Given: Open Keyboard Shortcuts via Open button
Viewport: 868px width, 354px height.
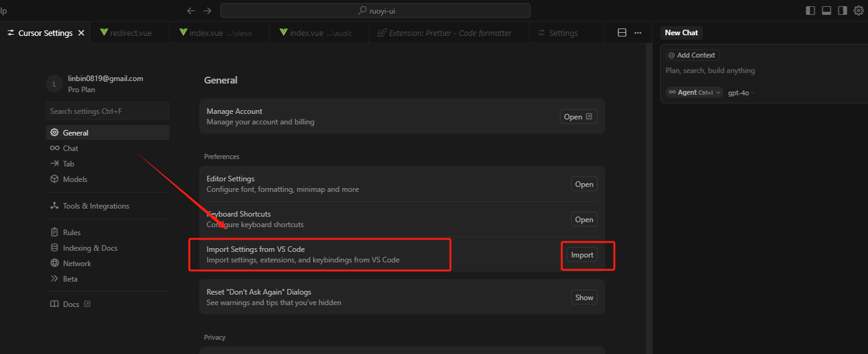Looking at the screenshot, I should pos(584,219).
